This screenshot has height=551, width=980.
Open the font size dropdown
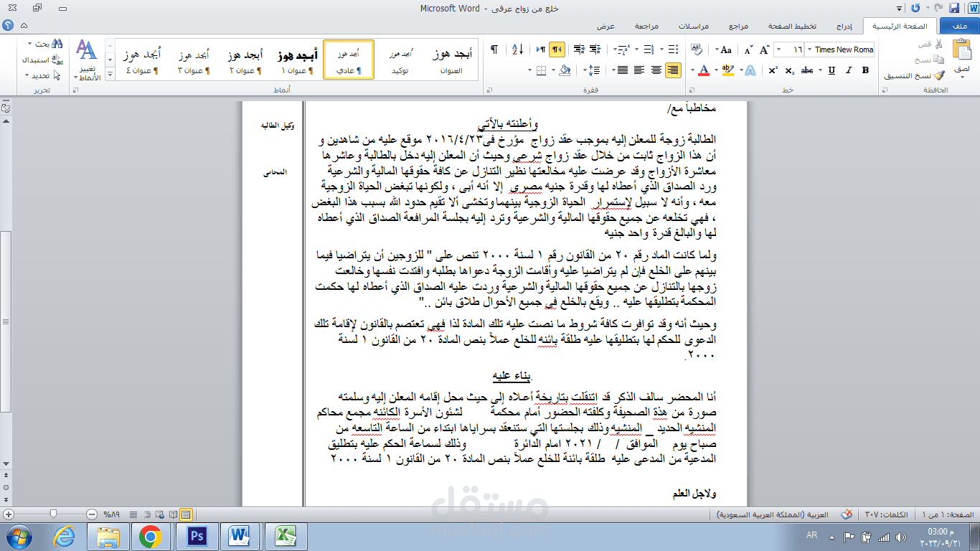pos(779,50)
